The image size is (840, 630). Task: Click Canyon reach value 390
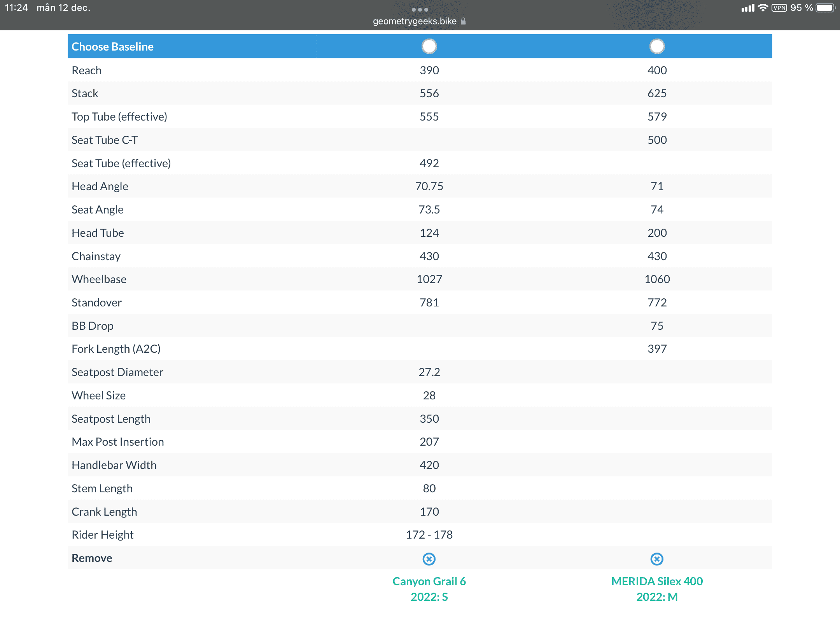click(x=429, y=70)
